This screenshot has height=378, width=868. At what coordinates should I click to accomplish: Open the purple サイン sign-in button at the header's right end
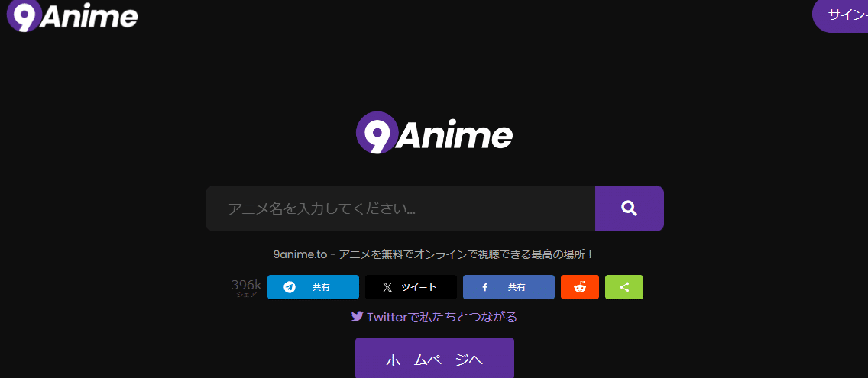(x=840, y=15)
